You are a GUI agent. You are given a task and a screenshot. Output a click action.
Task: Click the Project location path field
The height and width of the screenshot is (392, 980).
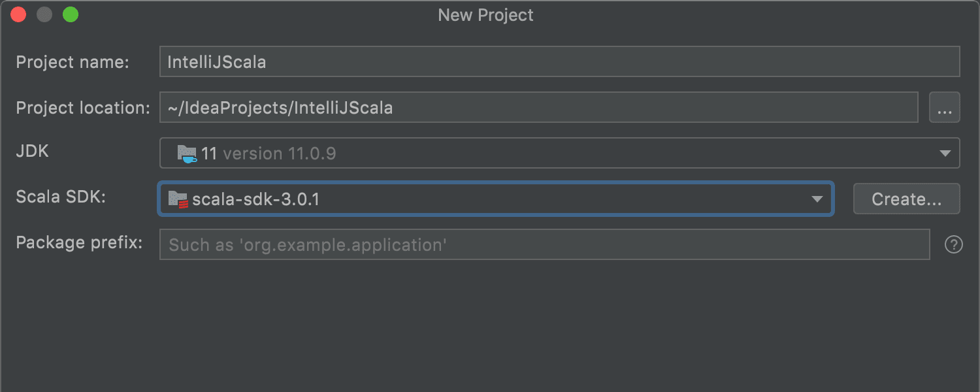coord(539,107)
